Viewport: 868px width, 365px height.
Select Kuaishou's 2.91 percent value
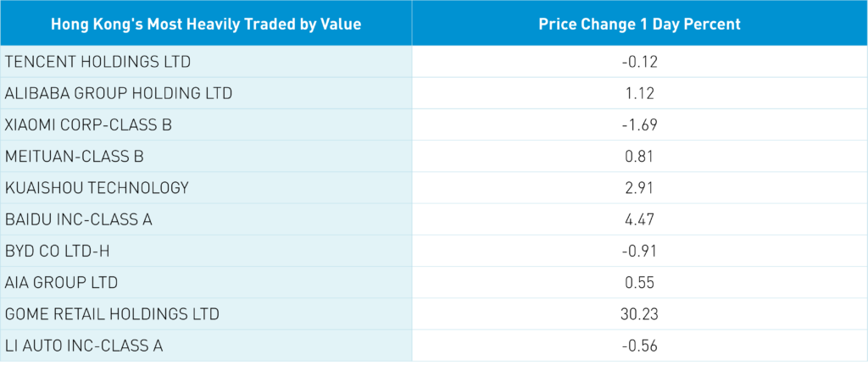[x=639, y=187]
